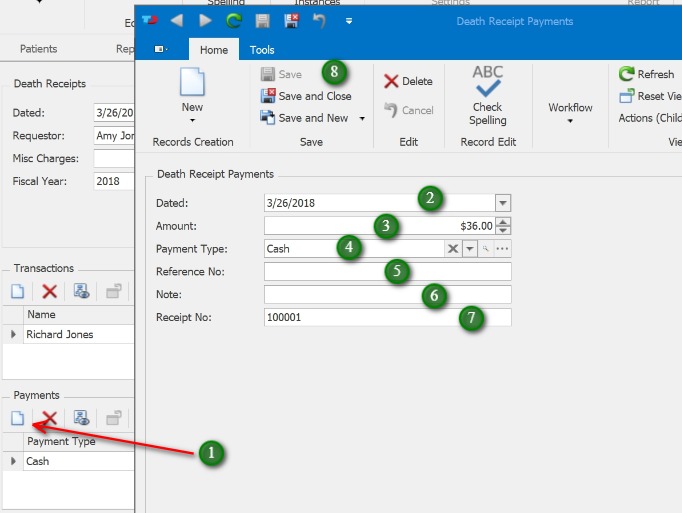Viewport: 682px width, 513px height.
Task: Click the view record icon in Transactions toolbar
Action: point(82,292)
